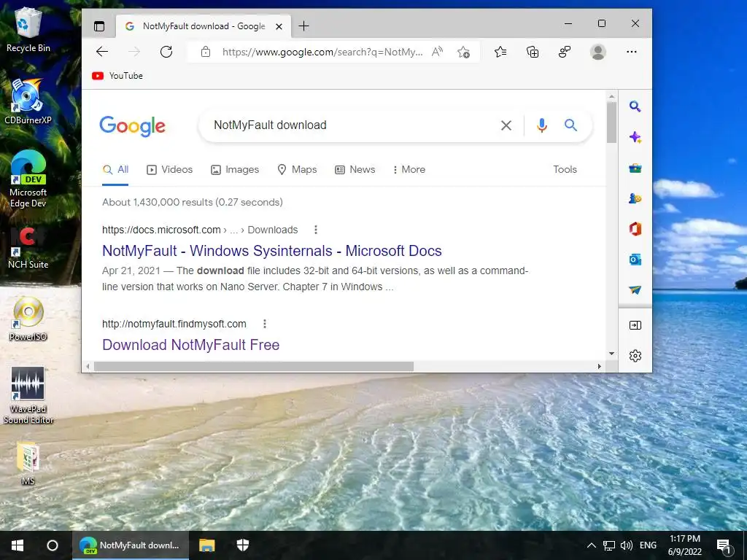747x560 pixels.
Task: Click the docs.microsoft.com URL breadcrumb
Action: pyautogui.click(x=200, y=230)
